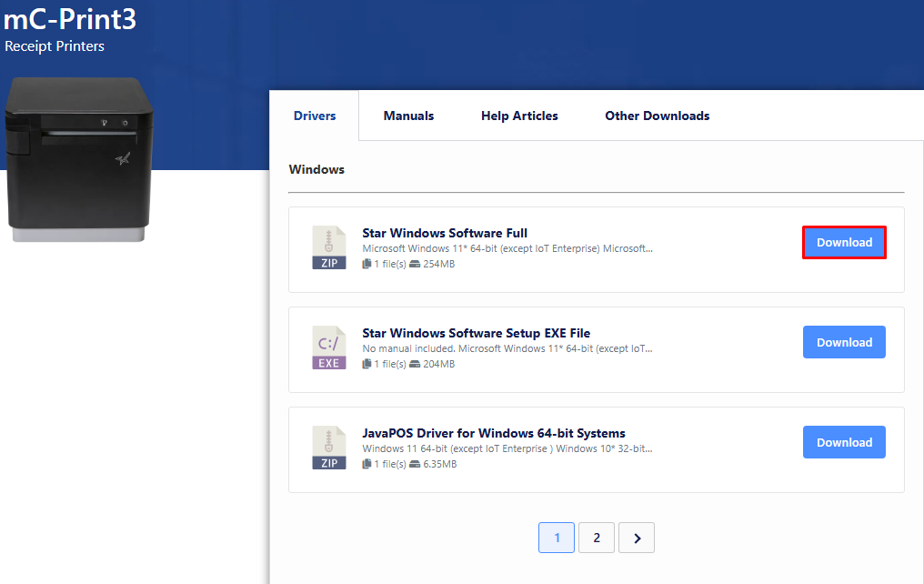Open the Other Downloads tab

[657, 116]
